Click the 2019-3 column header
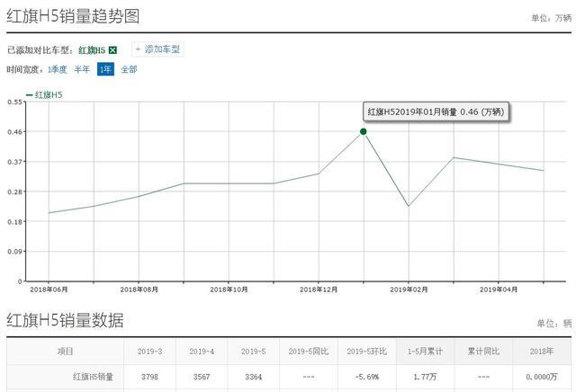The width and height of the screenshot is (576, 392). [x=150, y=352]
